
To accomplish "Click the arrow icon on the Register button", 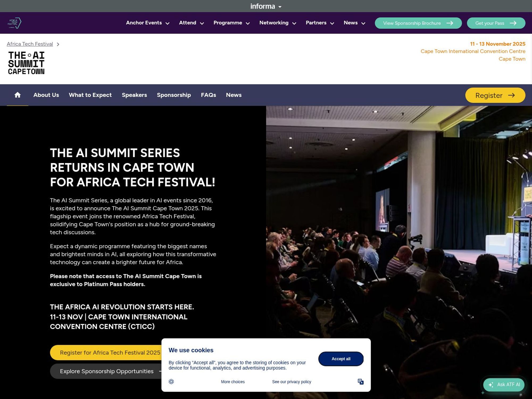I will [511, 95].
